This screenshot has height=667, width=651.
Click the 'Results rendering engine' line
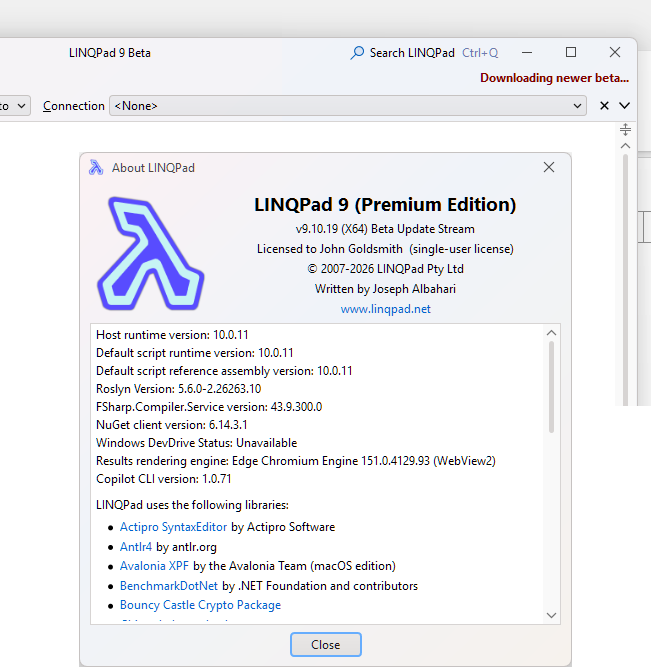point(296,461)
